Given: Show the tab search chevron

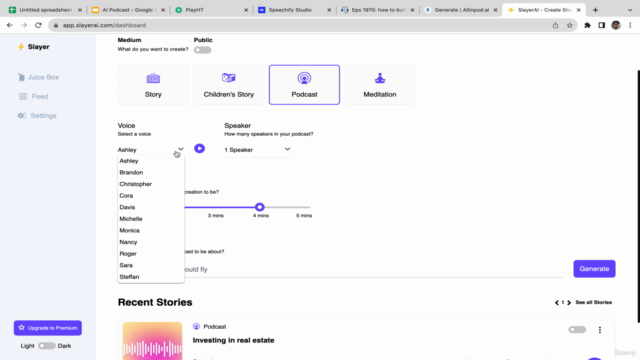Looking at the screenshot, I should (x=630, y=10).
